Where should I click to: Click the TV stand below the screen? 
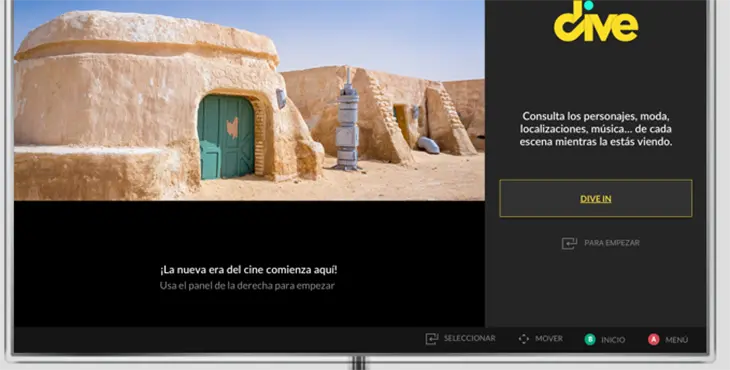tap(358, 363)
